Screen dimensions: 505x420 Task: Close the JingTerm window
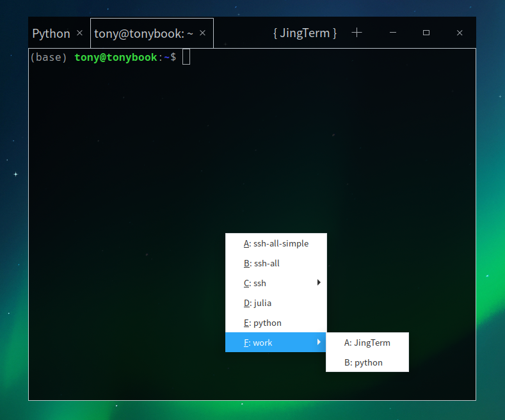tap(460, 33)
